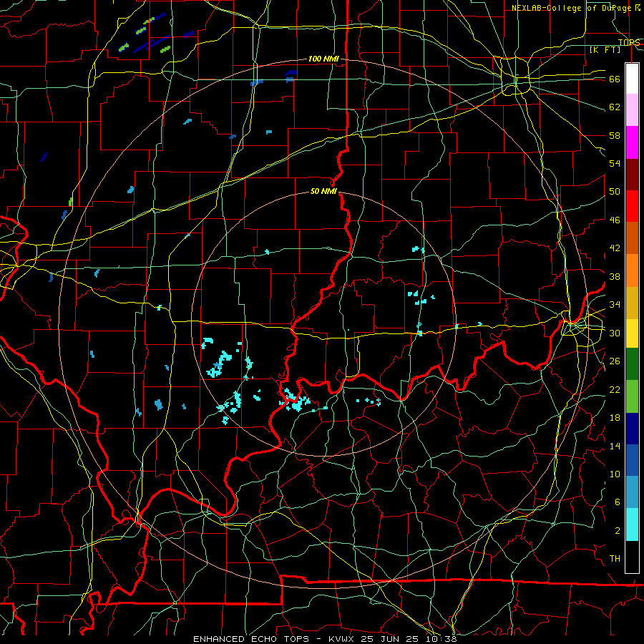Click the 14 scale value
Screen dimensions: 644x644
pyautogui.click(x=615, y=446)
